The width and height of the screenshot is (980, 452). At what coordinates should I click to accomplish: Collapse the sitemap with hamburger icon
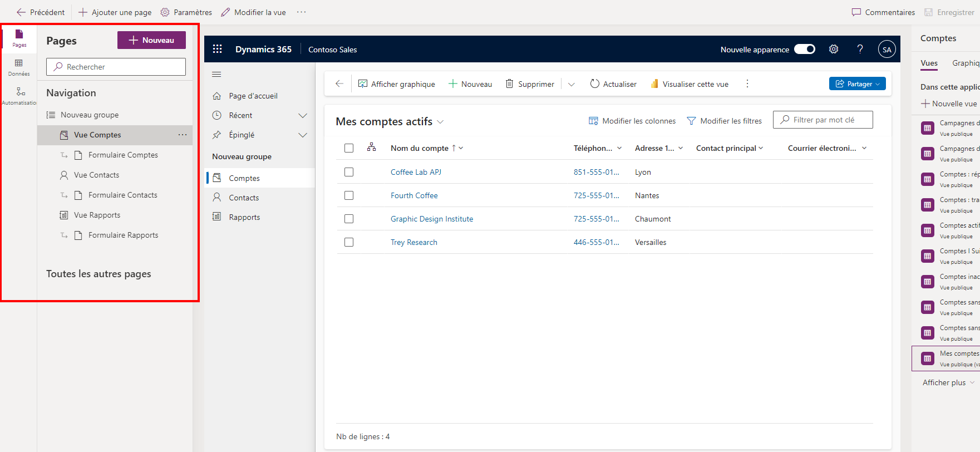point(217,74)
